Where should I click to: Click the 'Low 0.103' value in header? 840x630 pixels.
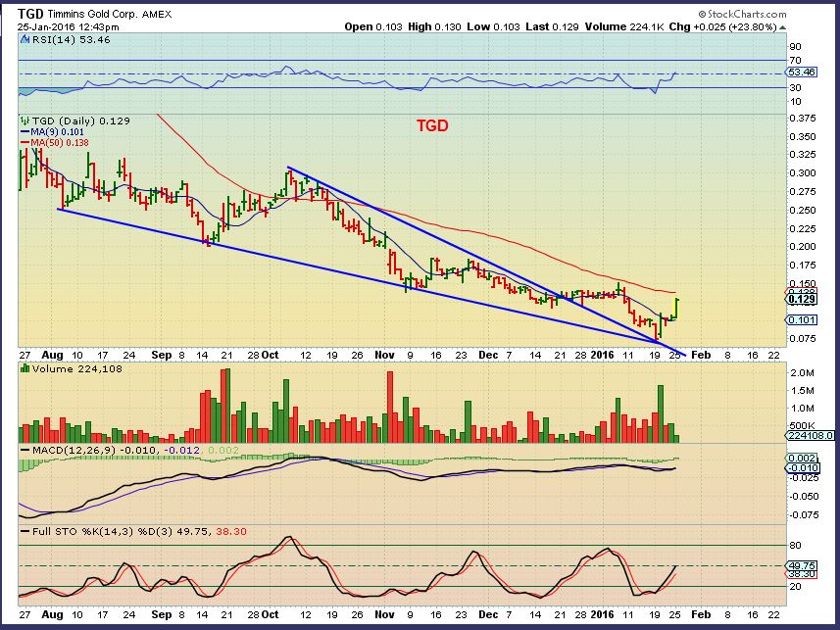[493, 26]
